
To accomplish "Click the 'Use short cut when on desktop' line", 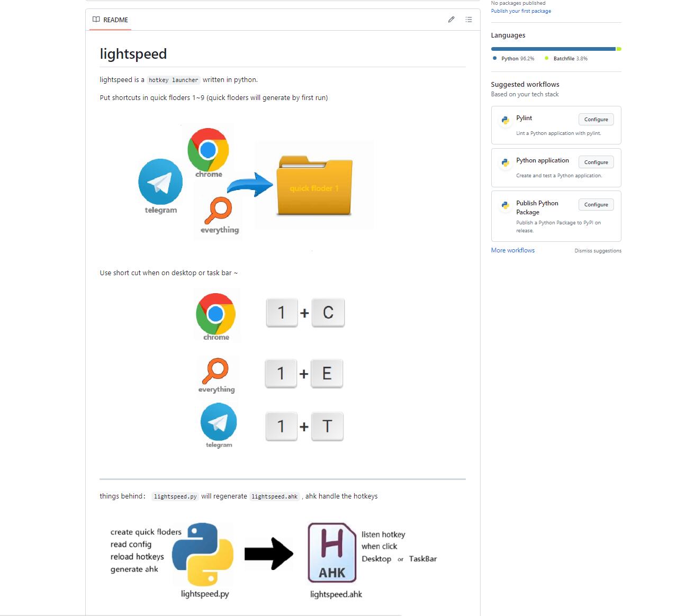I will click(x=169, y=273).
